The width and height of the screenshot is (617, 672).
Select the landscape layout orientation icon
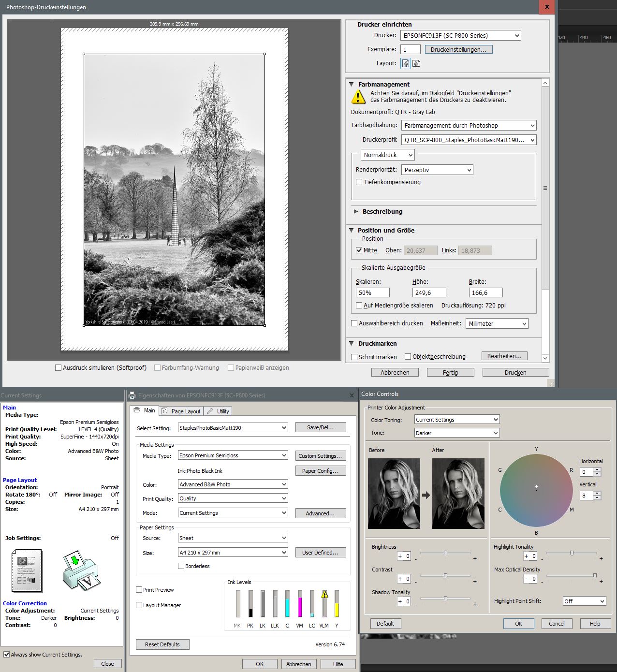click(416, 63)
